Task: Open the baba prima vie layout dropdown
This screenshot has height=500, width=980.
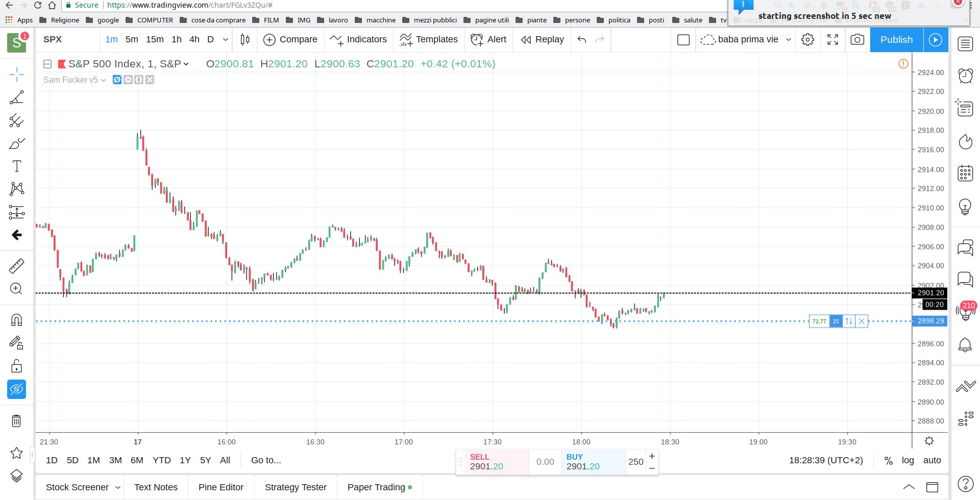Action: tap(789, 39)
